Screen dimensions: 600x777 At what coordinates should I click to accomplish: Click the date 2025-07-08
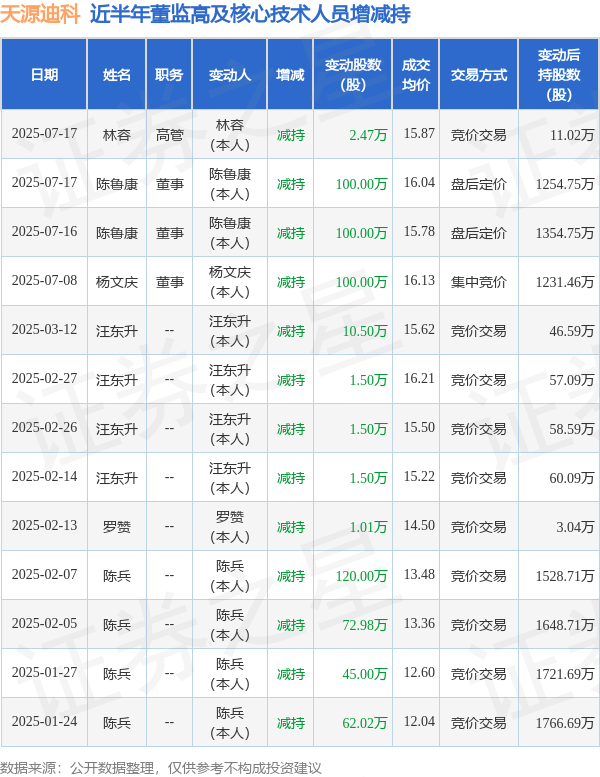45,280
